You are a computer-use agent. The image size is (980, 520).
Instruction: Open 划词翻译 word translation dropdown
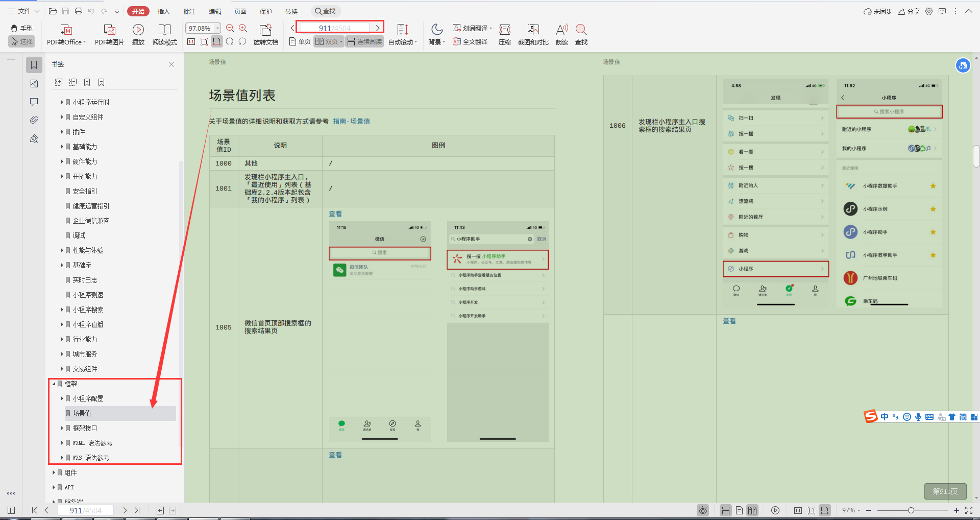[x=472, y=28]
